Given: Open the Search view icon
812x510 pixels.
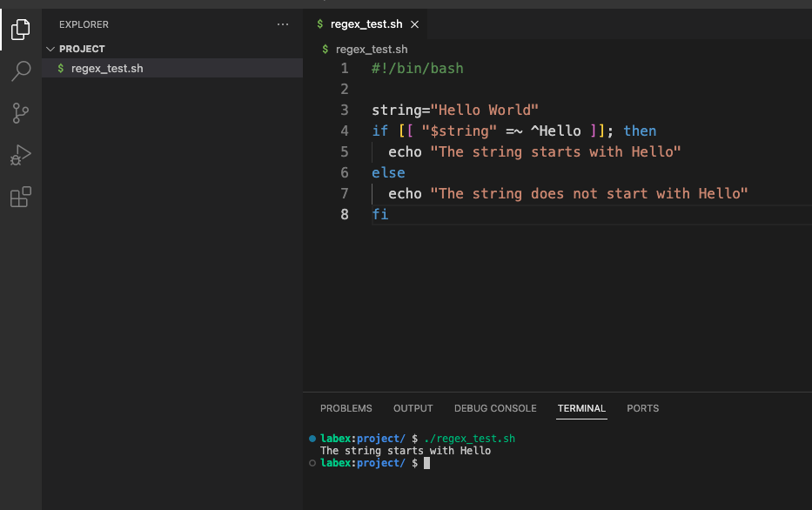Looking at the screenshot, I should pos(21,71).
